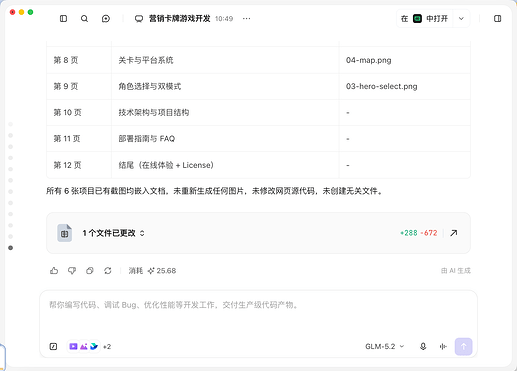
Task: Toggle the left sidebar panel icon
Action: [x=63, y=19]
